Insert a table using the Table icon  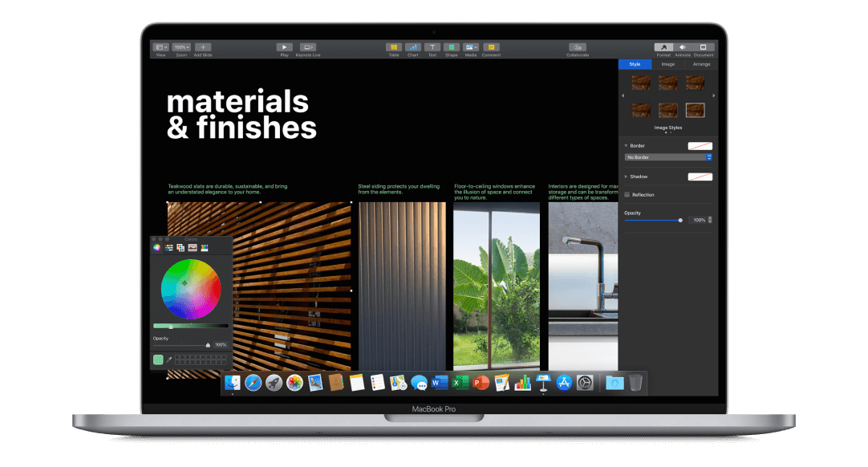[x=394, y=47]
